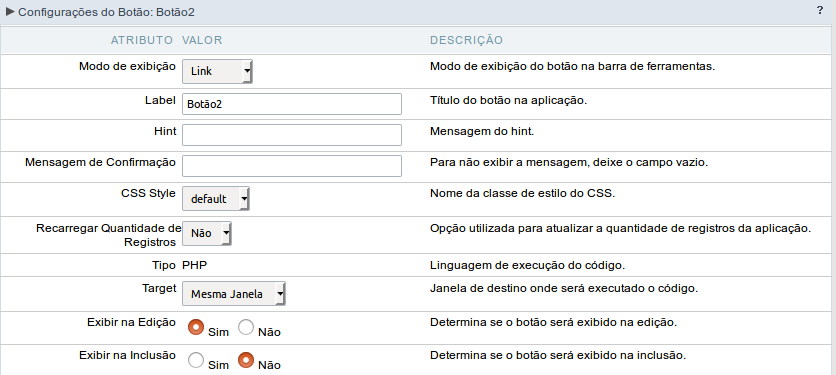Screen dimensions: 836x375
Task: Collapse the Configurações do Botão section triangle
Action: (x=10, y=11)
